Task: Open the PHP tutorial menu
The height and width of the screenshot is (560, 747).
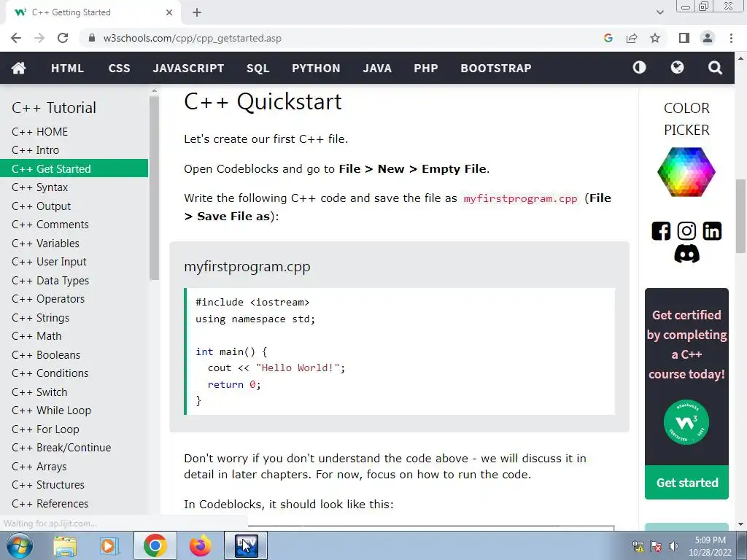Action: 426,68
